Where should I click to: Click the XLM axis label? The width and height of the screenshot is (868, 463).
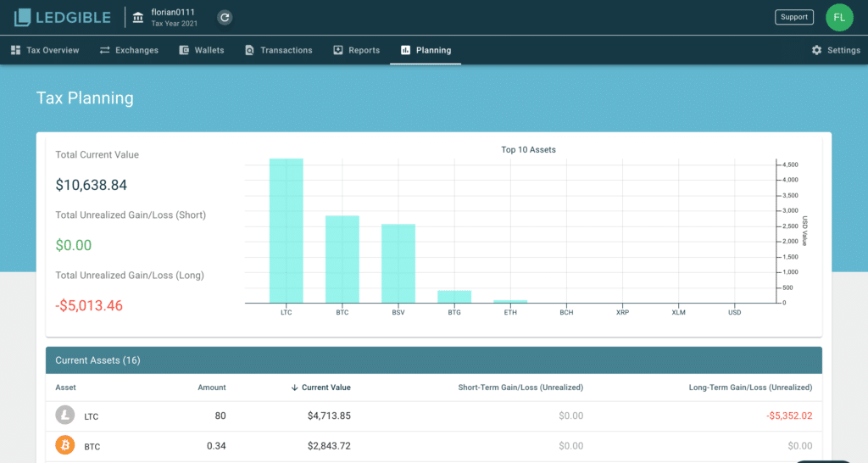(x=678, y=312)
